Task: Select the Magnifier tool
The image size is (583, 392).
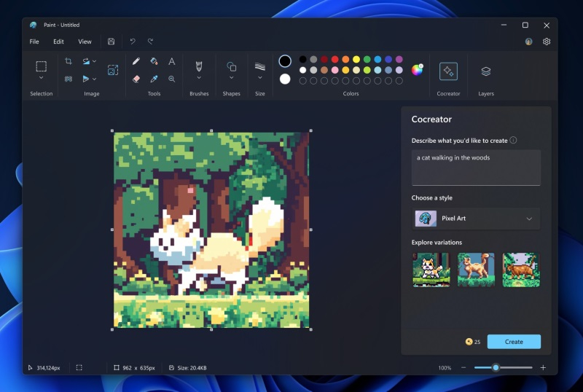Action: [172, 79]
